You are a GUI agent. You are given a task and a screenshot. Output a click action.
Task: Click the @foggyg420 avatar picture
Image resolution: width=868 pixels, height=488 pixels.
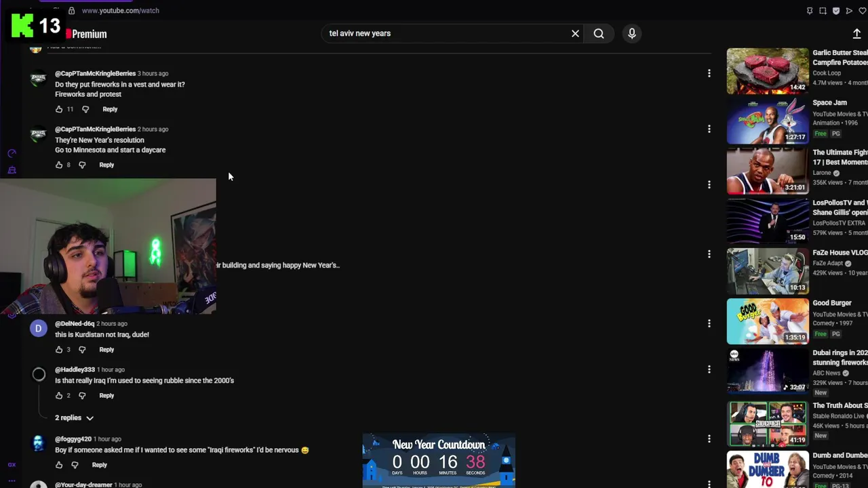pyautogui.click(x=39, y=443)
